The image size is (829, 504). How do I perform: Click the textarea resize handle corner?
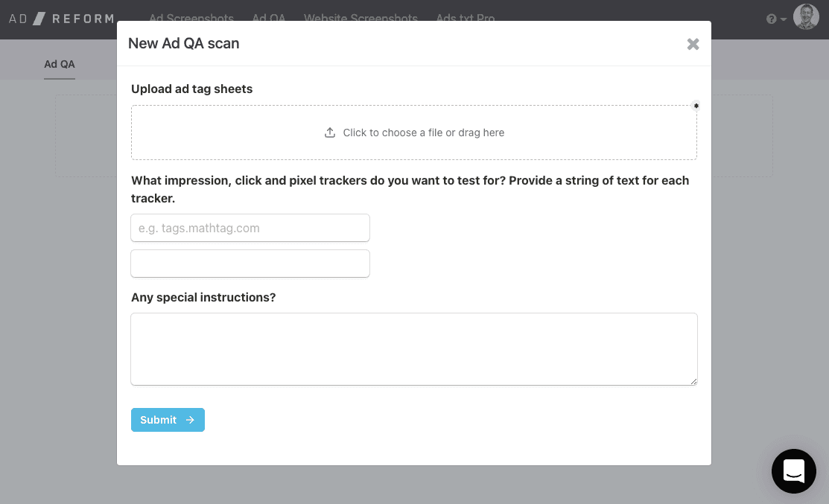pos(694,383)
